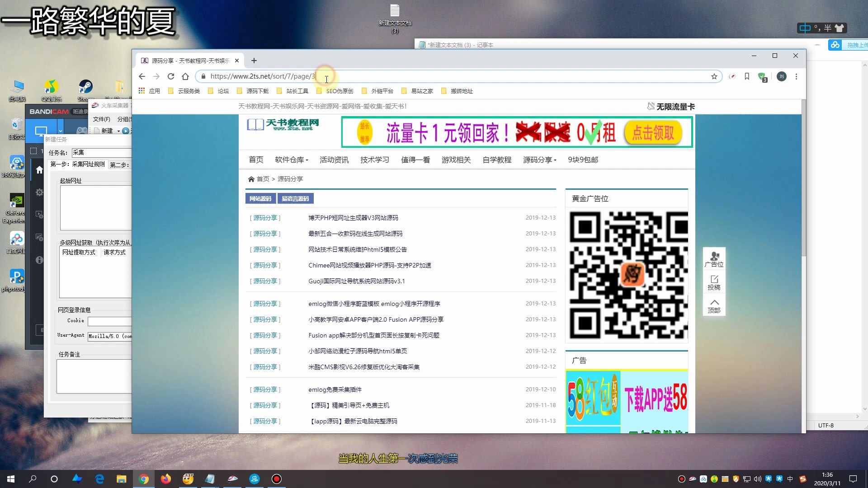Open the QQ音乐 desktop icon

(51, 90)
